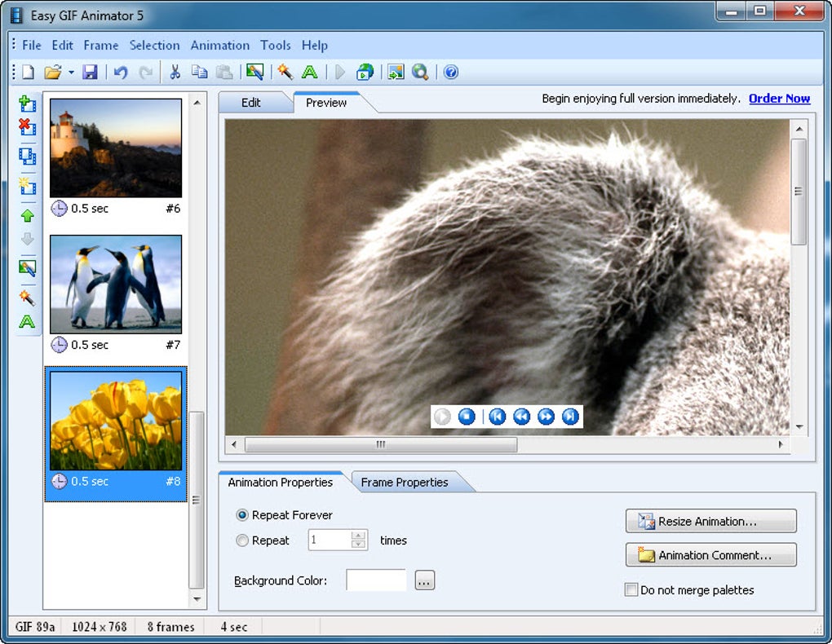The height and width of the screenshot is (644, 832).
Task: Select the Repeat times radio button
Action: pyautogui.click(x=242, y=540)
